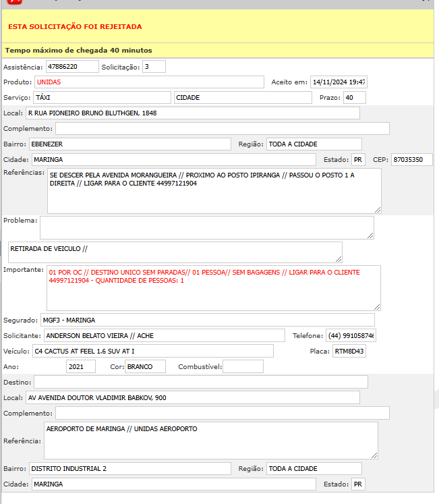Focus the Telefone field
439x504 pixels.
(x=351, y=335)
